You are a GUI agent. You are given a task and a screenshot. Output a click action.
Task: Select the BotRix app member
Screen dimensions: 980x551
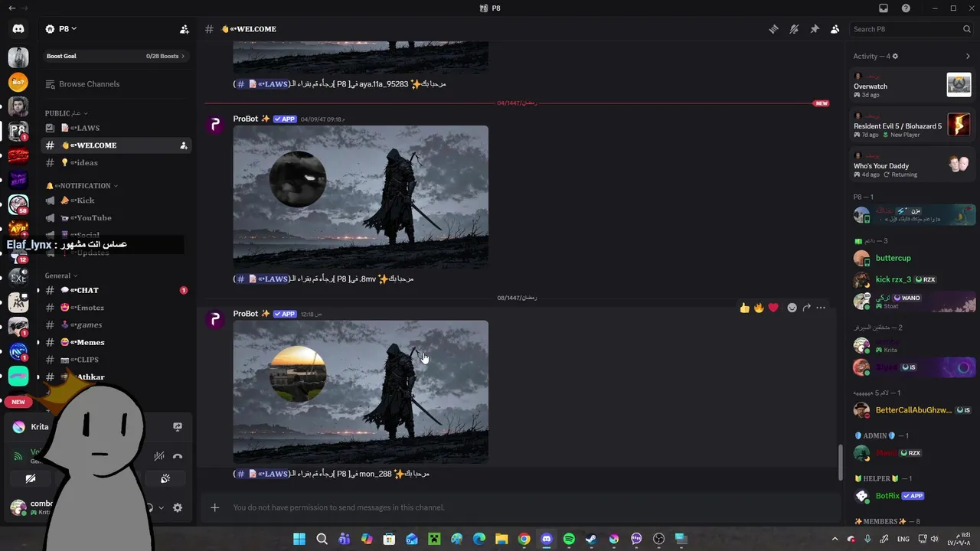click(x=912, y=496)
